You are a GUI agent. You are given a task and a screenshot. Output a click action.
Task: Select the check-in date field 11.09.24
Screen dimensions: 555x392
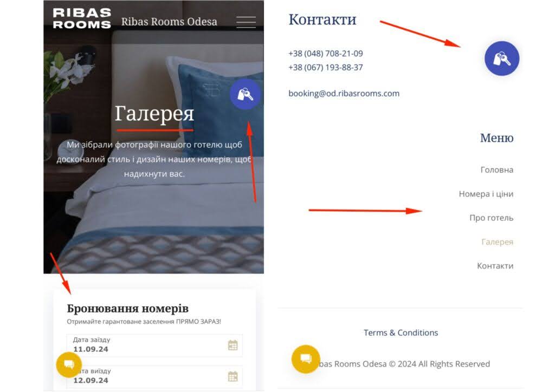click(x=154, y=345)
